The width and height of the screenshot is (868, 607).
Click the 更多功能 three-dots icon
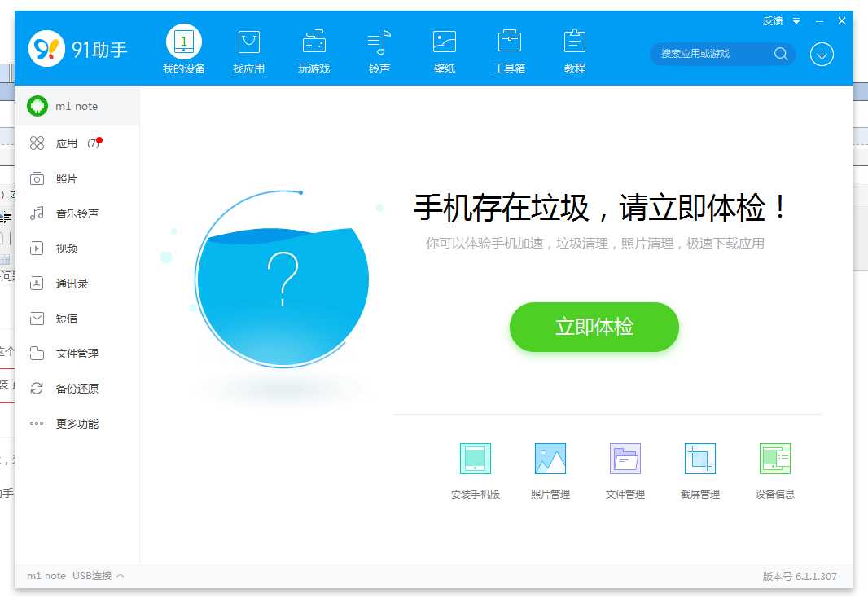pyautogui.click(x=37, y=424)
